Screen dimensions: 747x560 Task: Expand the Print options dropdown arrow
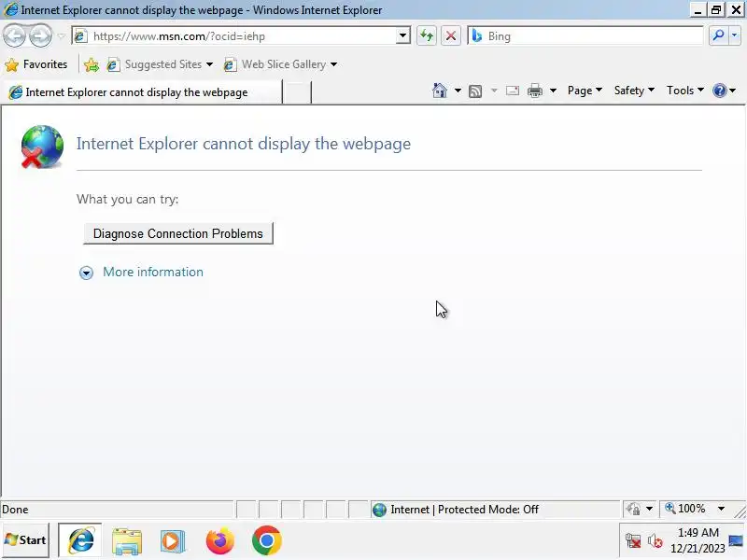tap(553, 90)
